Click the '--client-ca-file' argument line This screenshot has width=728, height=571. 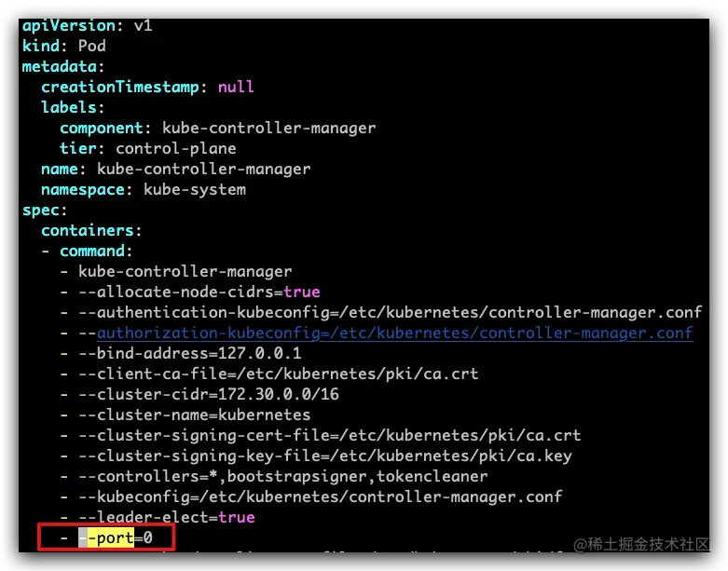279,374
